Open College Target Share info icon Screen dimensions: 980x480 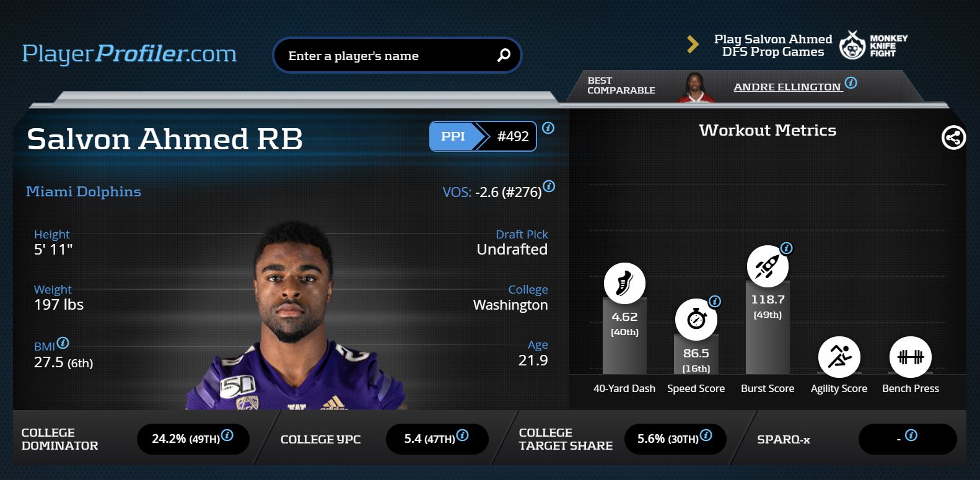(706, 435)
